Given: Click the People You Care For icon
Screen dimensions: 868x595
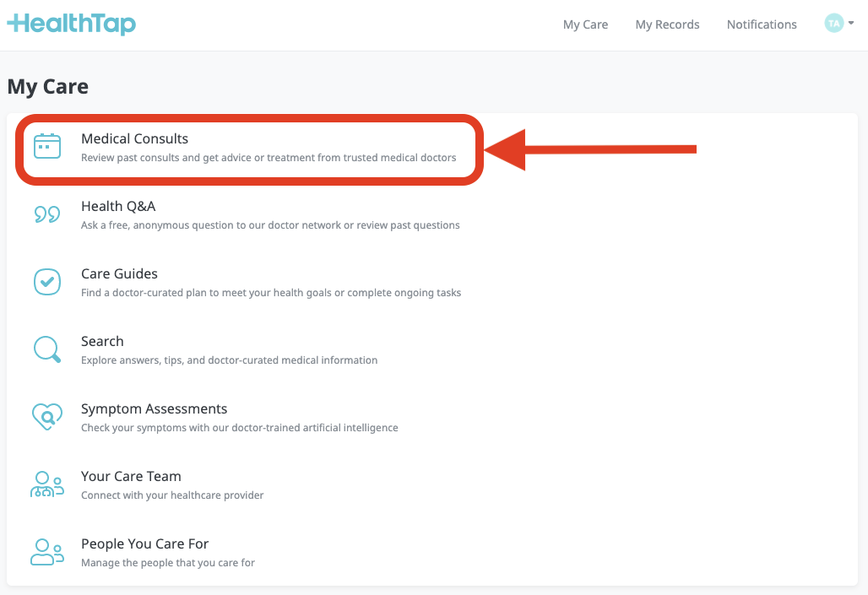Looking at the screenshot, I should click(47, 552).
